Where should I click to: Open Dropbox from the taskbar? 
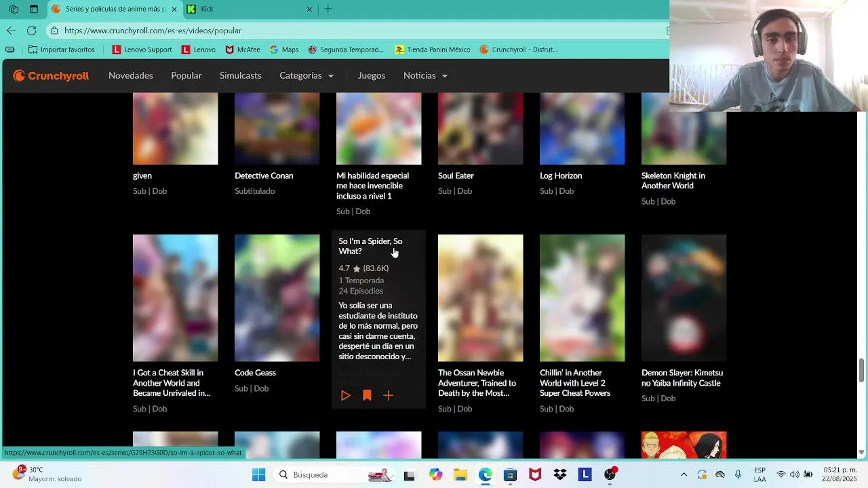click(560, 475)
